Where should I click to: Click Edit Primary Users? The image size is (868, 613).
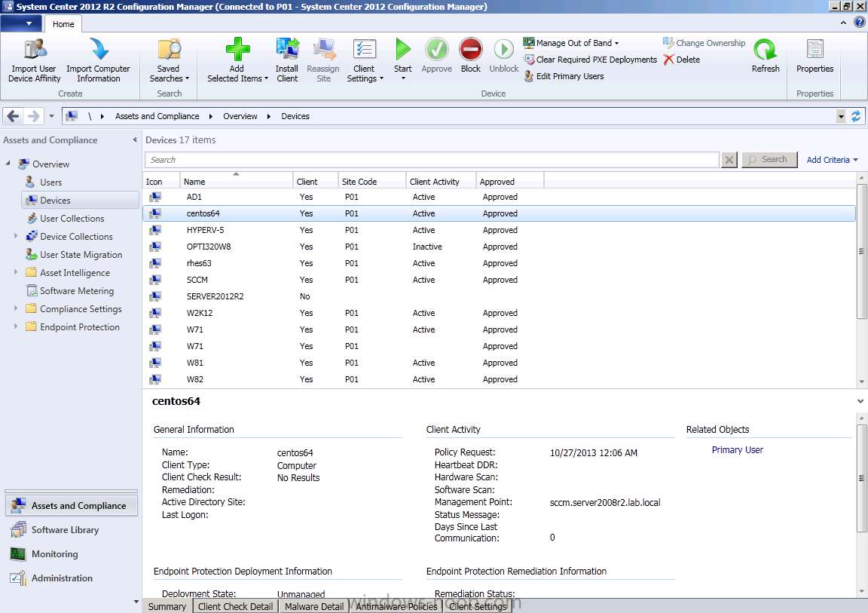click(x=564, y=76)
